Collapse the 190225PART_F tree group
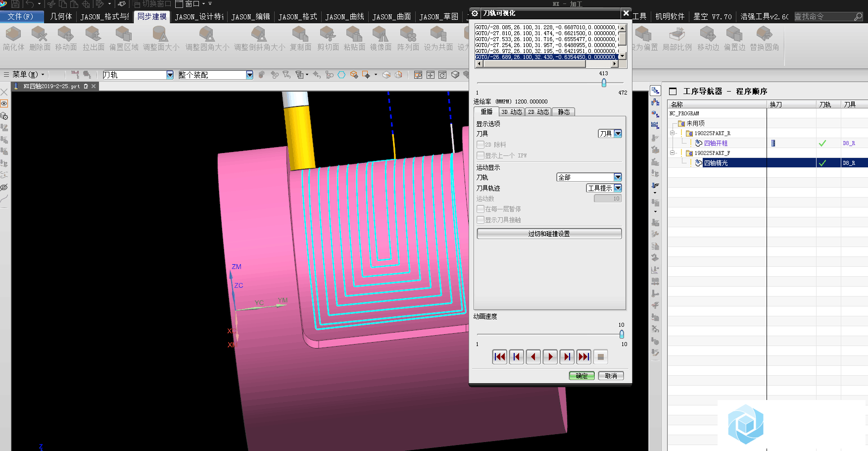Screen dimensions: 868x451 (x=672, y=153)
